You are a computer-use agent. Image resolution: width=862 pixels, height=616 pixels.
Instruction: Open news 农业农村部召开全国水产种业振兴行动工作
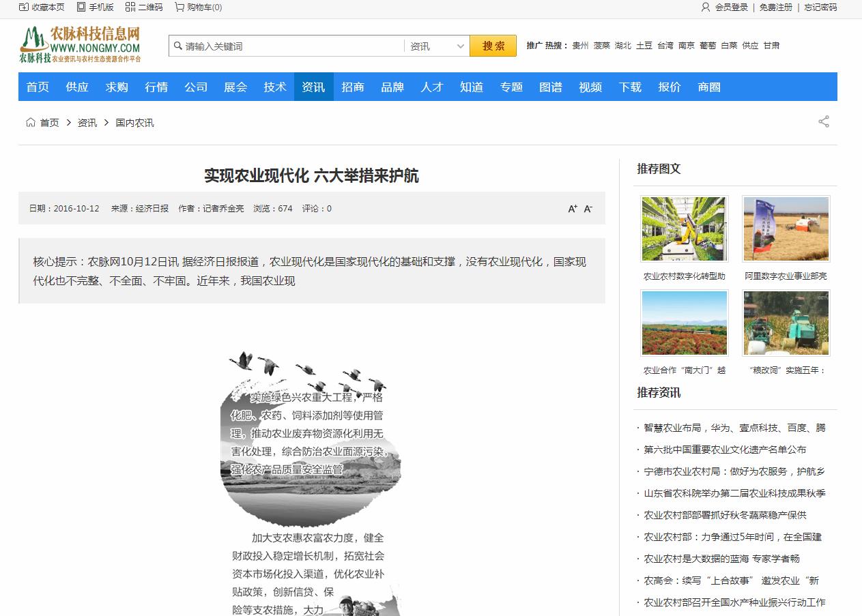(734, 602)
